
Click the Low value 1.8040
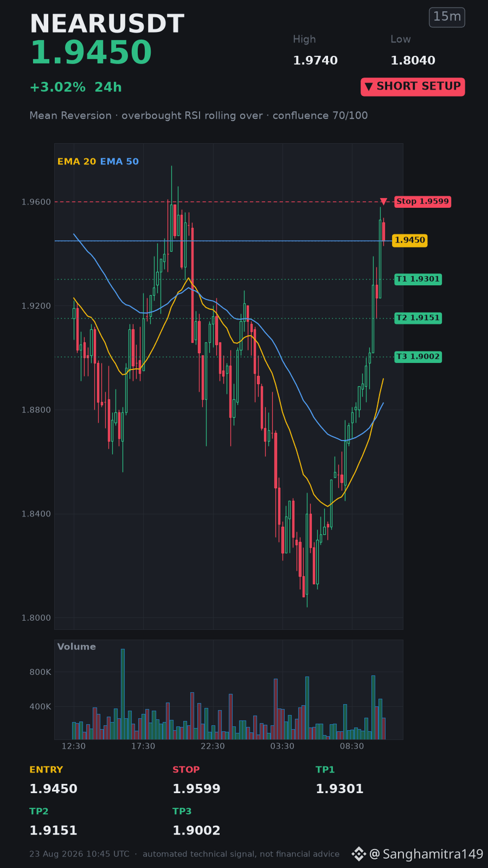[x=413, y=61]
